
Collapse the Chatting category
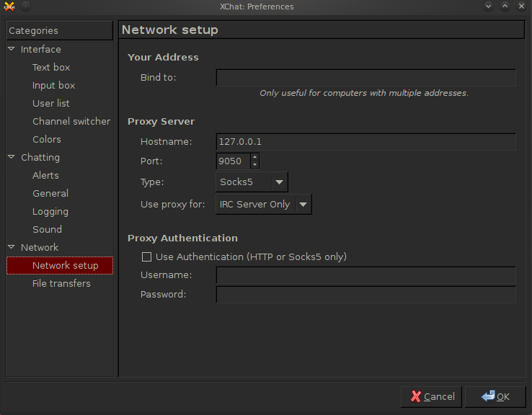pos(12,157)
